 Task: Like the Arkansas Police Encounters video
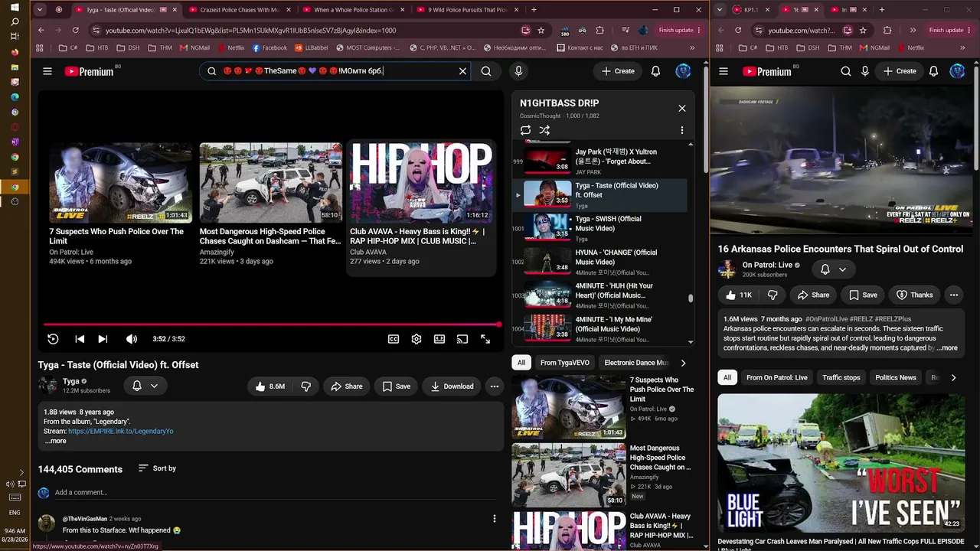click(x=739, y=295)
